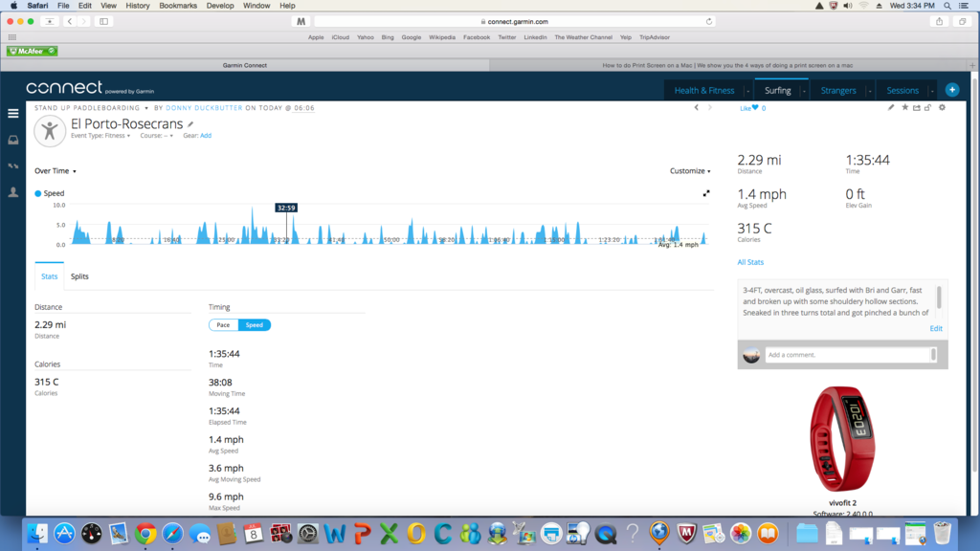Click the pencil icon beside El Porto-Rosecrans title
Screen dimensions: 980x551
click(x=190, y=124)
